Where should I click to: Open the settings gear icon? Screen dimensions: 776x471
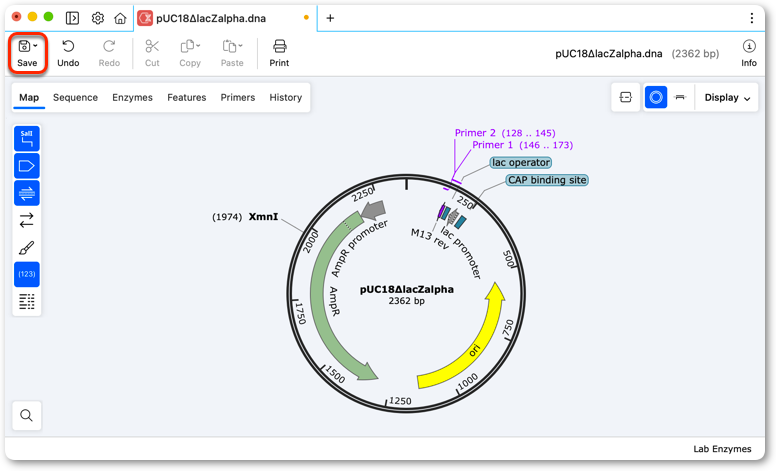[x=97, y=18]
